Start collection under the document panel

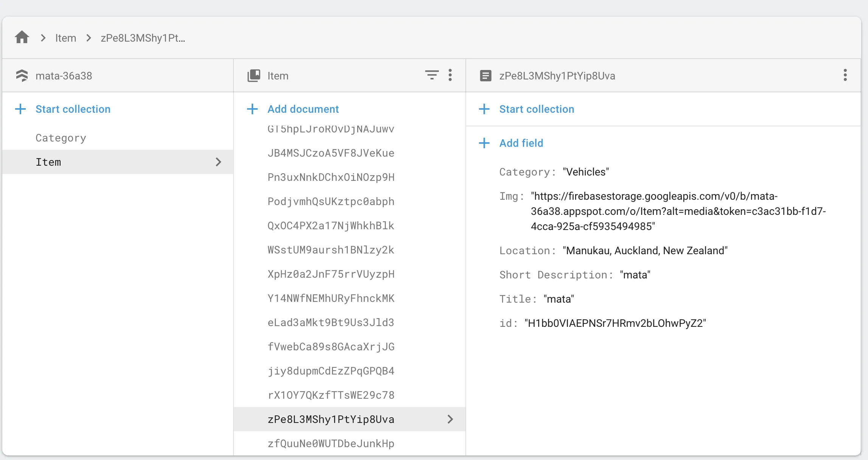coord(537,109)
